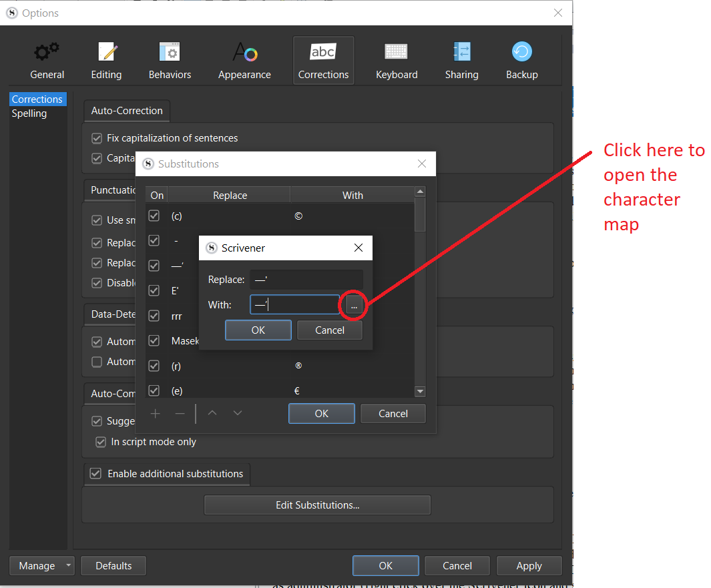
Task: Open the Behaviors options section
Action: pos(170,60)
